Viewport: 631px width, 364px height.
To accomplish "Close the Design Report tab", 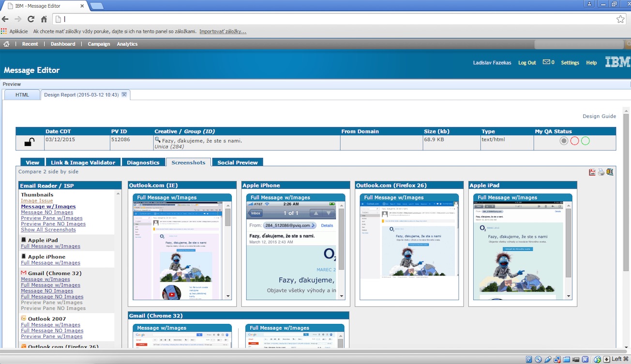I will coord(124,95).
